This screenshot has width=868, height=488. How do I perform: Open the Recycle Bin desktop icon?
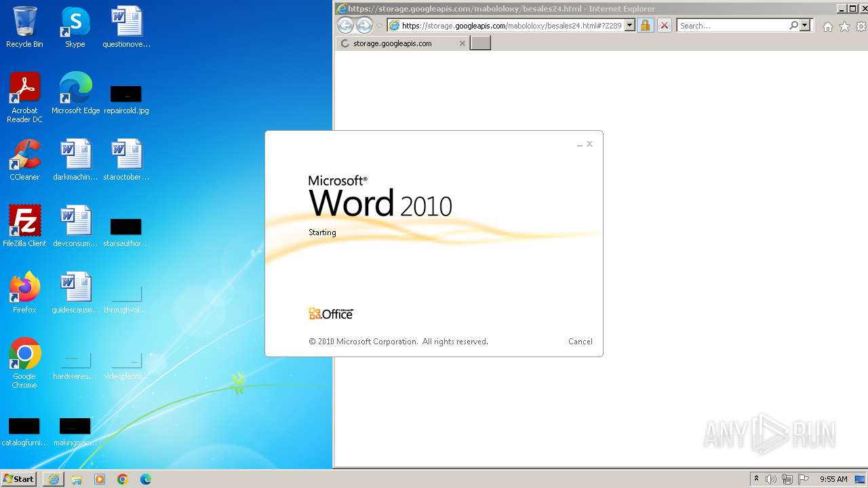click(x=24, y=27)
